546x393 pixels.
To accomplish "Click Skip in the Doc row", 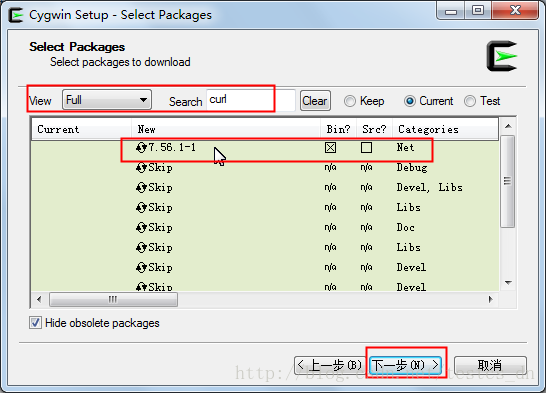I will (161, 228).
